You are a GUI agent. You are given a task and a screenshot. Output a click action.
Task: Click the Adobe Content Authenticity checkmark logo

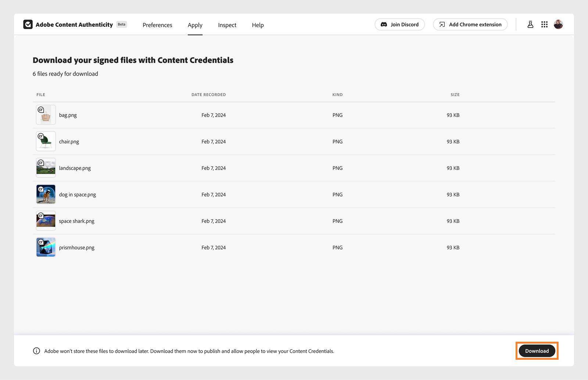coord(28,24)
